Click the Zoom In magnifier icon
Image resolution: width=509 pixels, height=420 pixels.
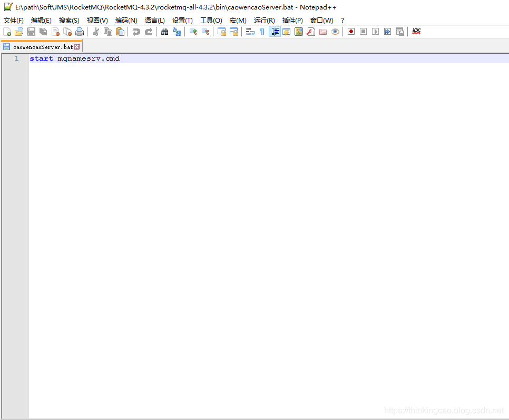tap(193, 32)
